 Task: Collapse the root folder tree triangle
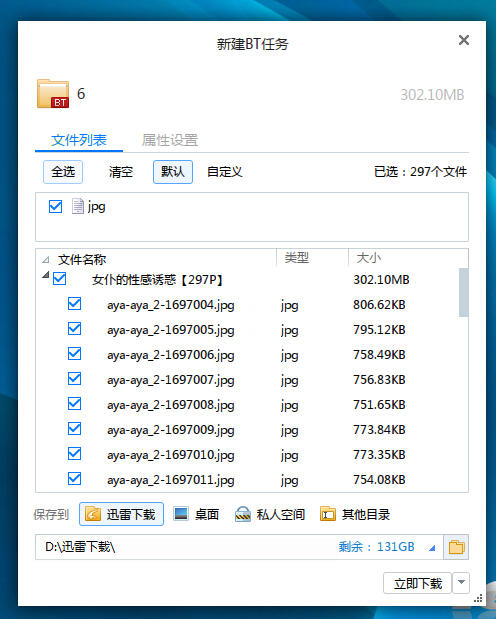pos(46,275)
